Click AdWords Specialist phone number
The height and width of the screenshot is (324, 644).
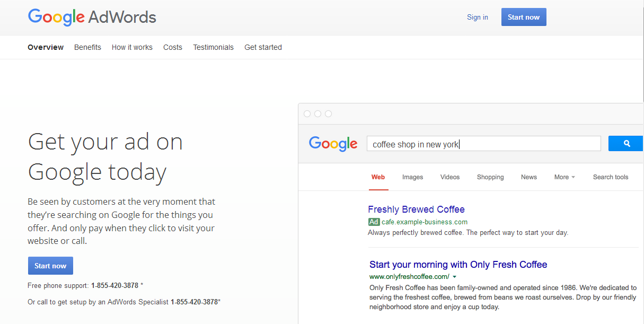194,302
